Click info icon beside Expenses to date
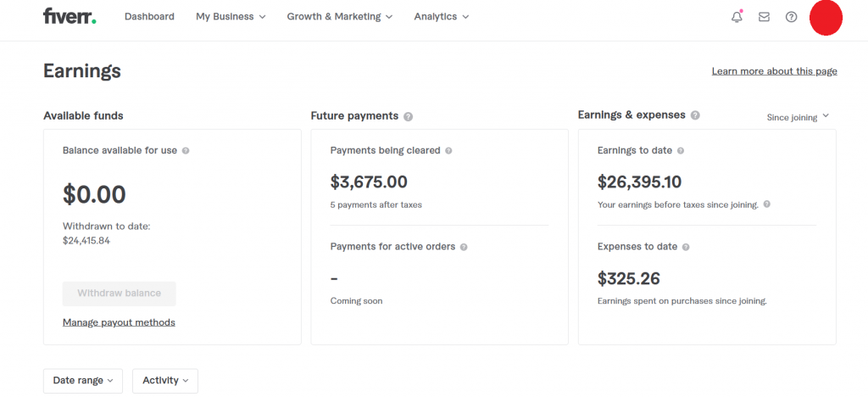This screenshot has height=397, width=868. pyautogui.click(x=686, y=247)
